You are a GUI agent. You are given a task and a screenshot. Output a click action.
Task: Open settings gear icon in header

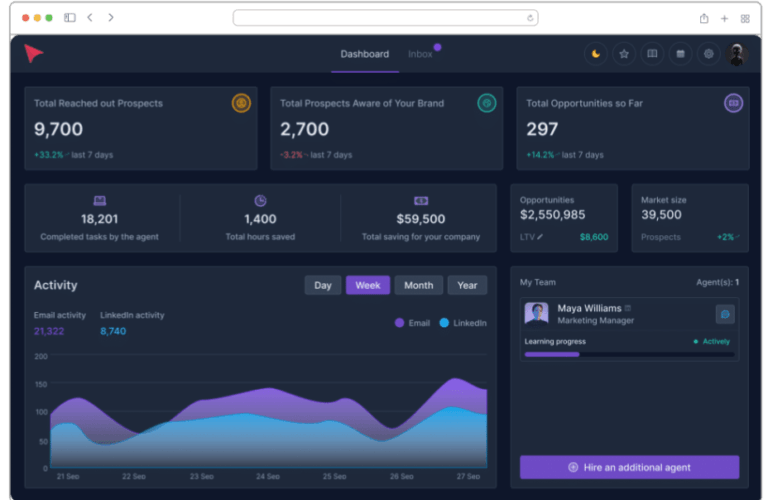(709, 54)
